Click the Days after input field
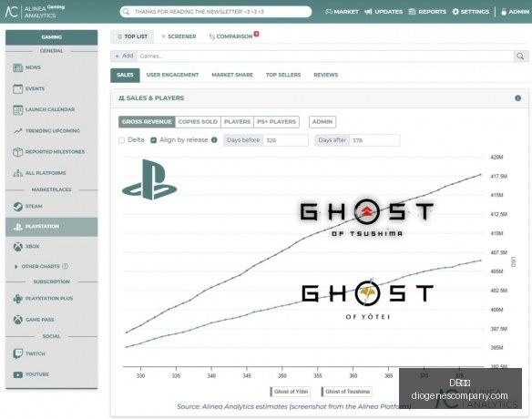532x419 pixels. tap(374, 140)
